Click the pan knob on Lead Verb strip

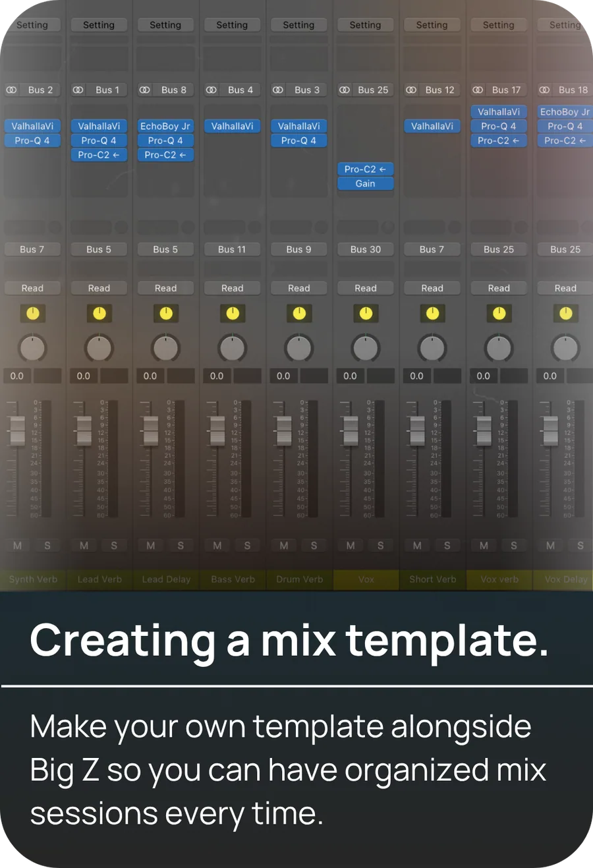pyautogui.click(x=99, y=348)
